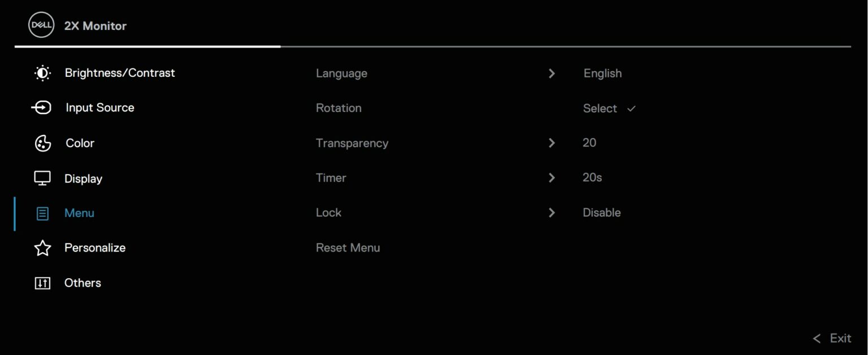Click the Display monitor icon
The height and width of the screenshot is (355, 868).
click(42, 179)
